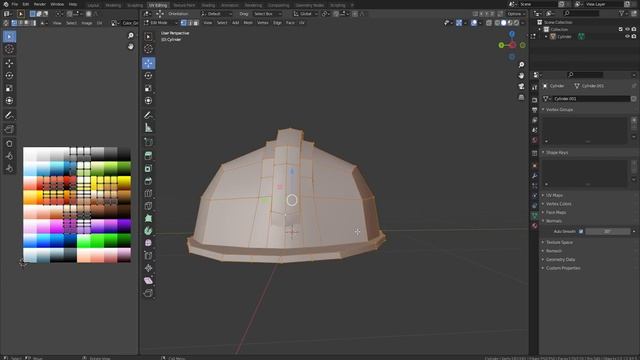Viewport: 640px width, 360px height.
Task: Toggle Cylinder visibility eye in outliner
Action: (627, 36)
